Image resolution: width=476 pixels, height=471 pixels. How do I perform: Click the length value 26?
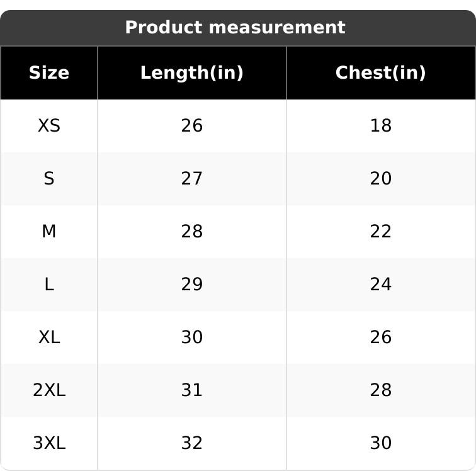(191, 126)
